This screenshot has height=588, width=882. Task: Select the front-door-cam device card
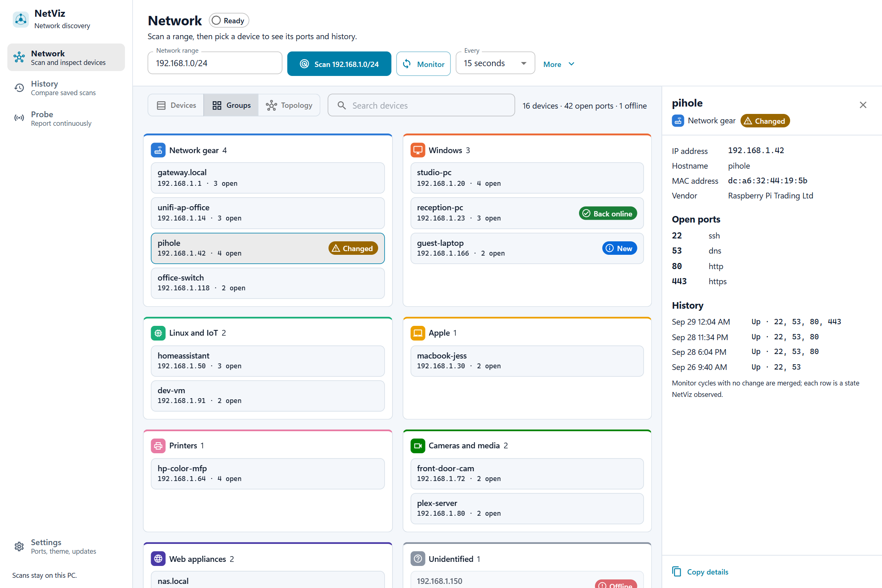coord(527,474)
